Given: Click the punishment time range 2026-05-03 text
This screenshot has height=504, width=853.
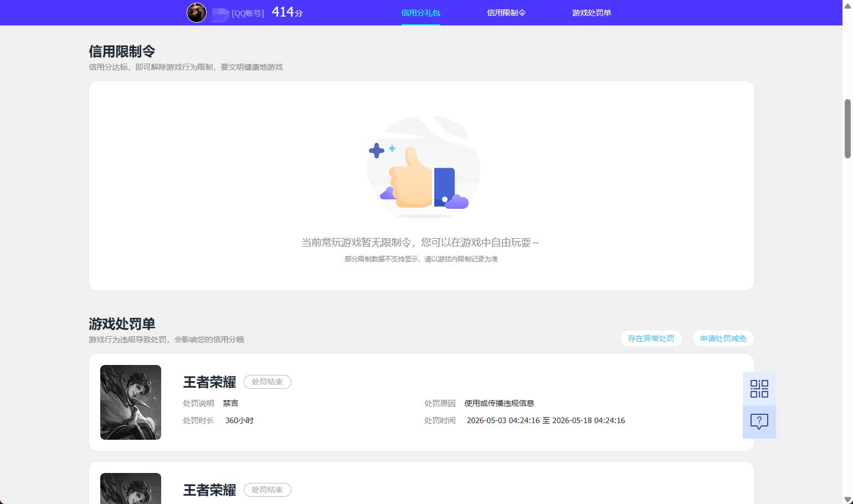Looking at the screenshot, I should tap(546, 420).
